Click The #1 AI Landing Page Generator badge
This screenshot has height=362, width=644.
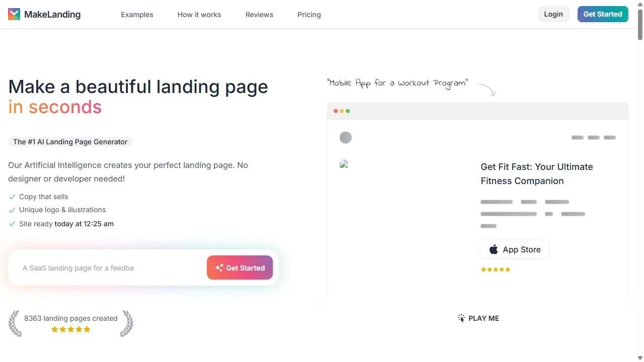(x=70, y=142)
